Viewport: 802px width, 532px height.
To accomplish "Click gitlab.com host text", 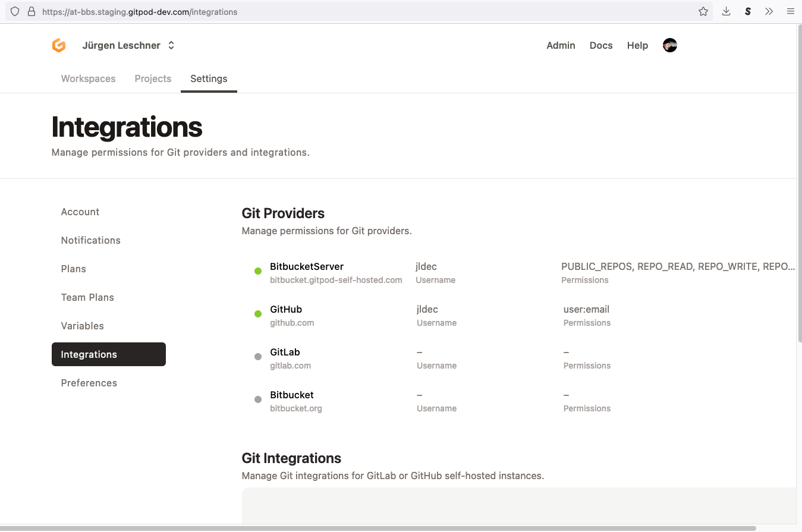I will point(290,366).
